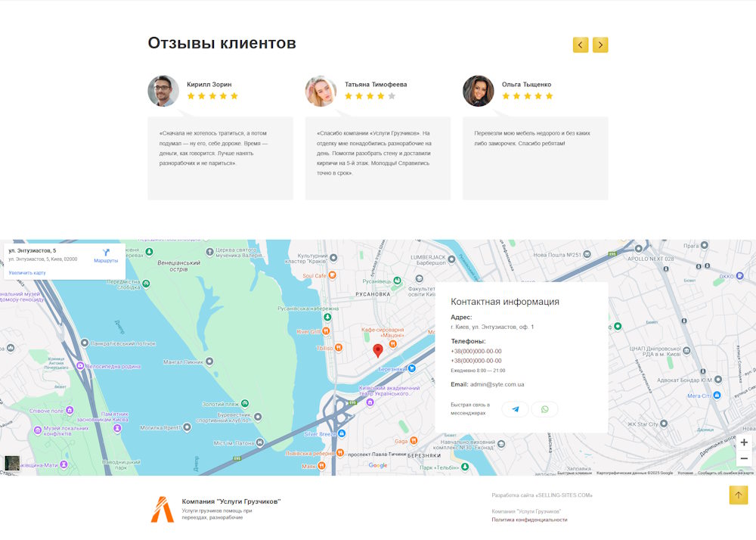Zoom in on the map with the plus button
The width and height of the screenshot is (756, 540).
744,442
